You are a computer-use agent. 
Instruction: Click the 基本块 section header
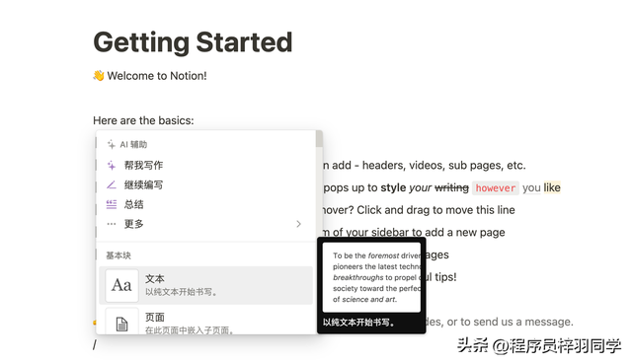click(118, 255)
